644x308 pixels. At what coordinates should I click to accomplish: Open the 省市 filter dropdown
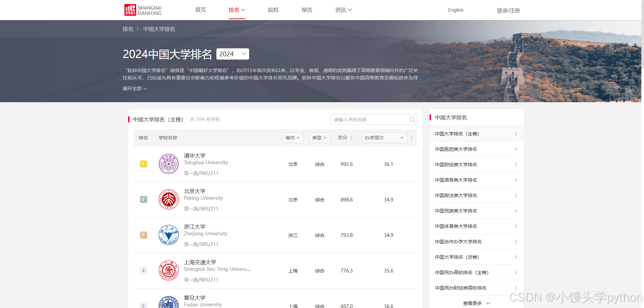[x=293, y=138]
